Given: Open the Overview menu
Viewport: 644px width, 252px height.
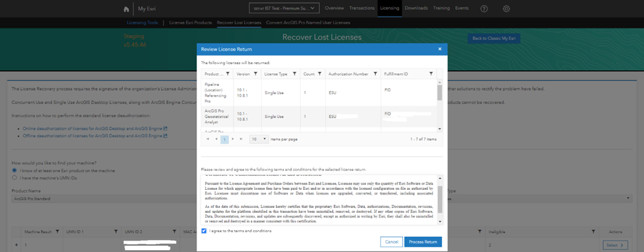Looking at the screenshot, I should [x=334, y=8].
